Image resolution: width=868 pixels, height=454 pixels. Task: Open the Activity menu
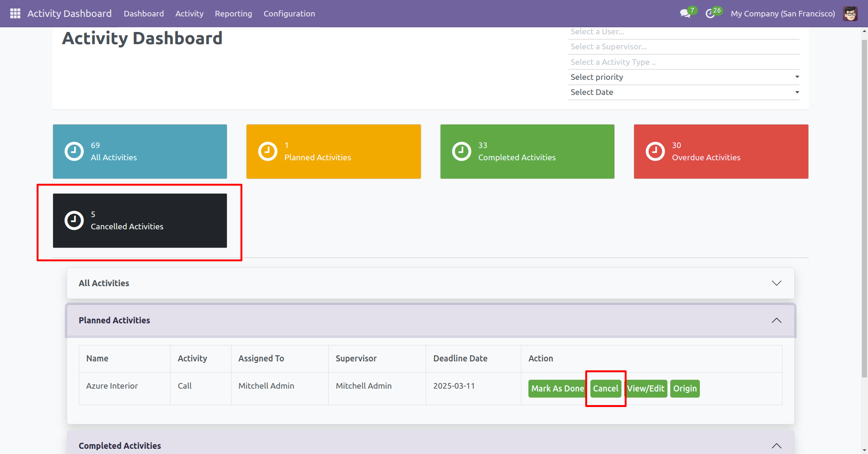[189, 14]
